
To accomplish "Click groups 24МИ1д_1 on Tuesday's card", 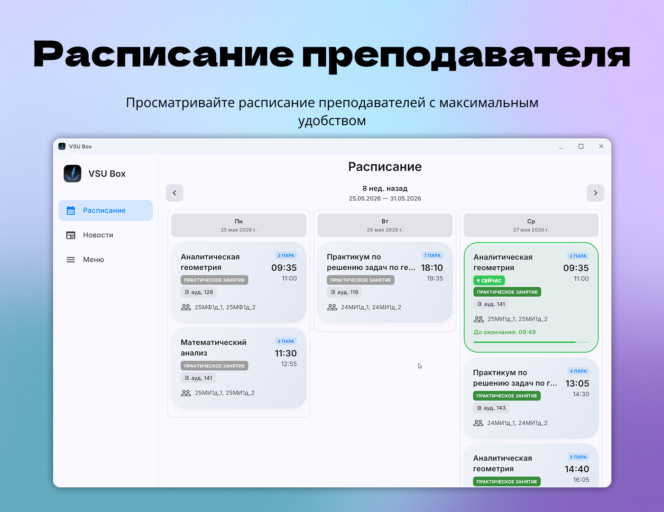I will 371,307.
